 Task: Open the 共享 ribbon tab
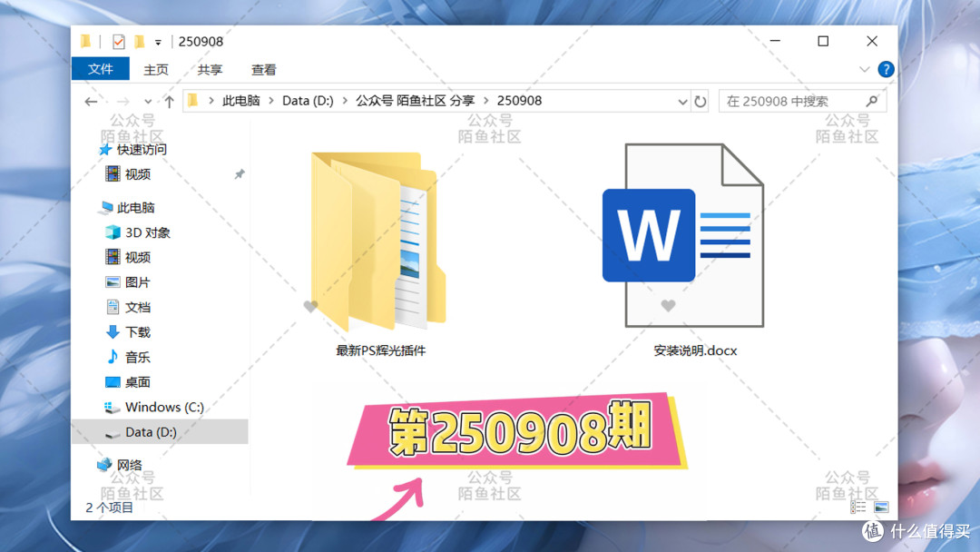[210, 69]
